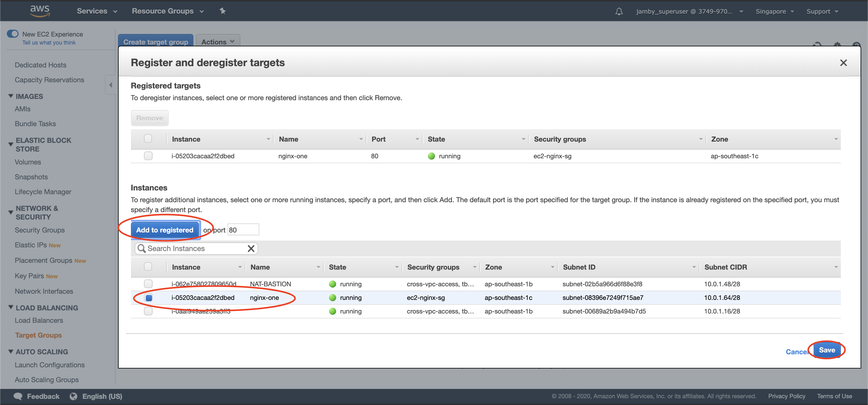Select the registered target i-05203cacaa2f2dbed checkbox
868x405 pixels.
[148, 156]
